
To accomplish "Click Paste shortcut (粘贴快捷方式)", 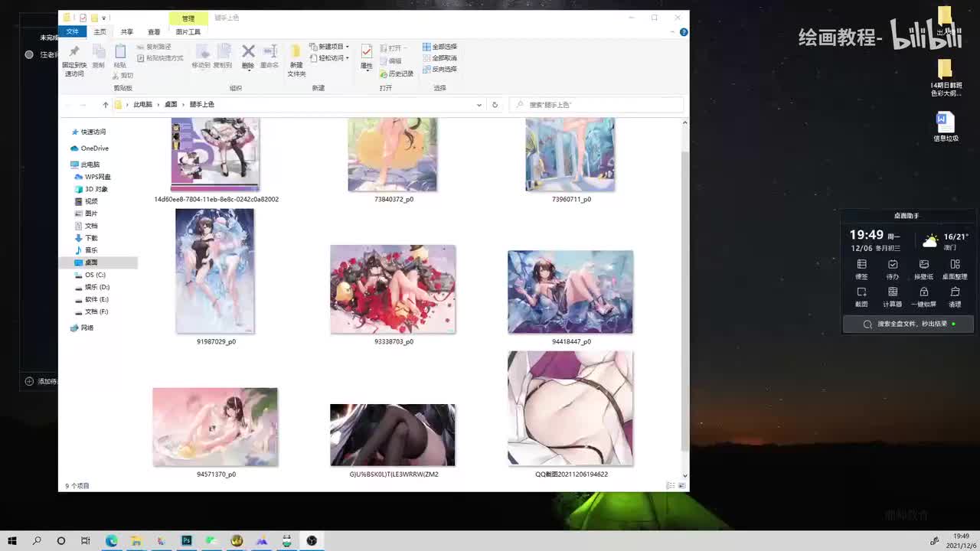I will click(160, 58).
